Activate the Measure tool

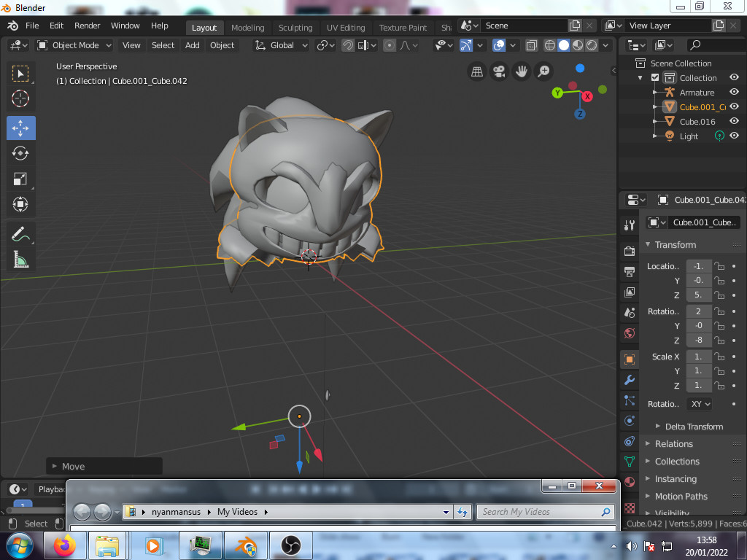[x=21, y=258]
